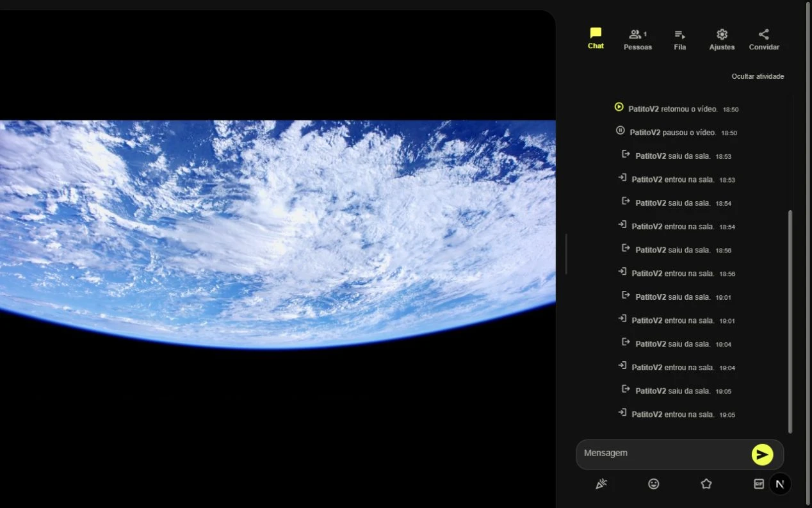Click the round N avatar button
This screenshot has width=812, height=508.
[780, 484]
